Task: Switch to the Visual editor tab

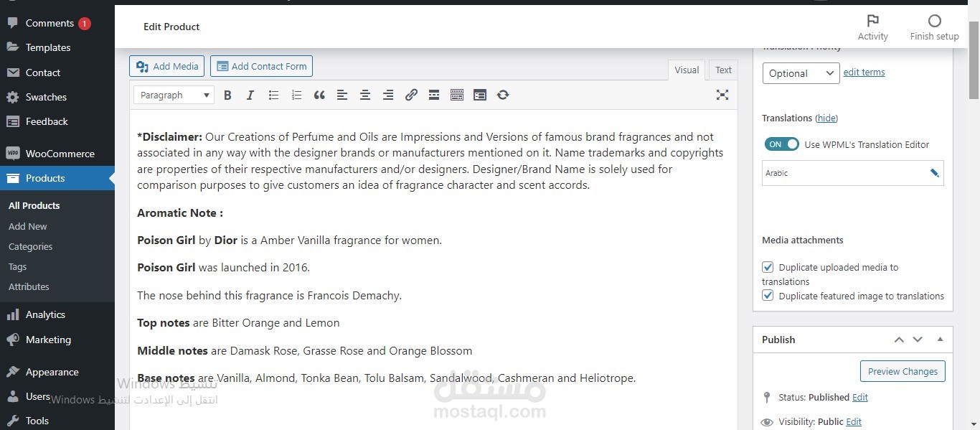Action: 687,70
